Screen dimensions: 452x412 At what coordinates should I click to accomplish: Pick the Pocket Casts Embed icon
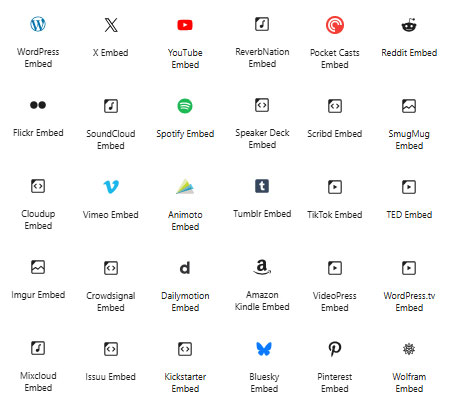(x=335, y=25)
